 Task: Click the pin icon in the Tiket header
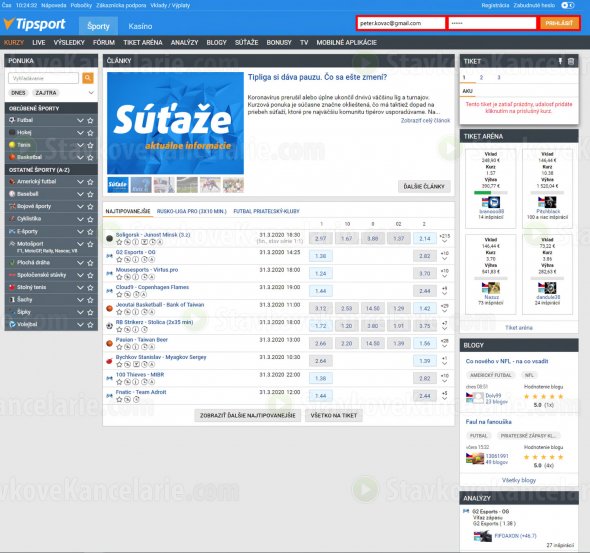[x=560, y=61]
